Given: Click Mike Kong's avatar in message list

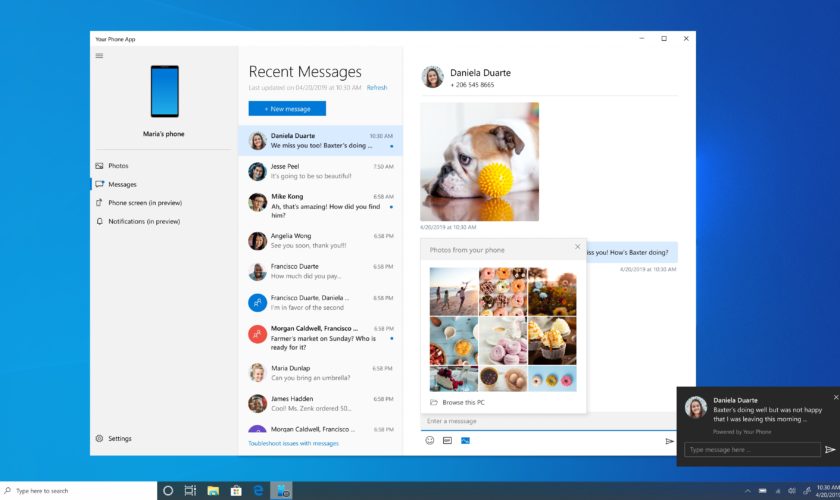Looking at the screenshot, I should (257, 202).
